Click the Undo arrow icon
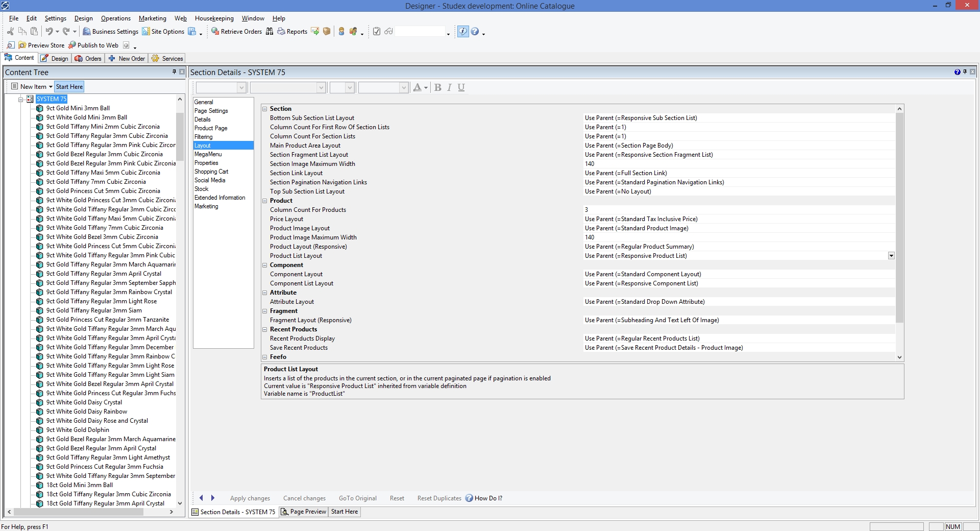The height and width of the screenshot is (531, 980). click(x=49, y=32)
